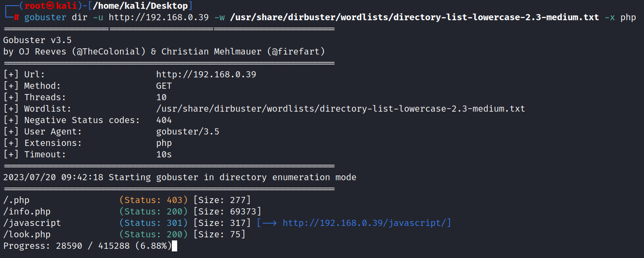Click the User Agent value 'gobuster/3.5'
The image size is (644, 258).
[x=188, y=131]
